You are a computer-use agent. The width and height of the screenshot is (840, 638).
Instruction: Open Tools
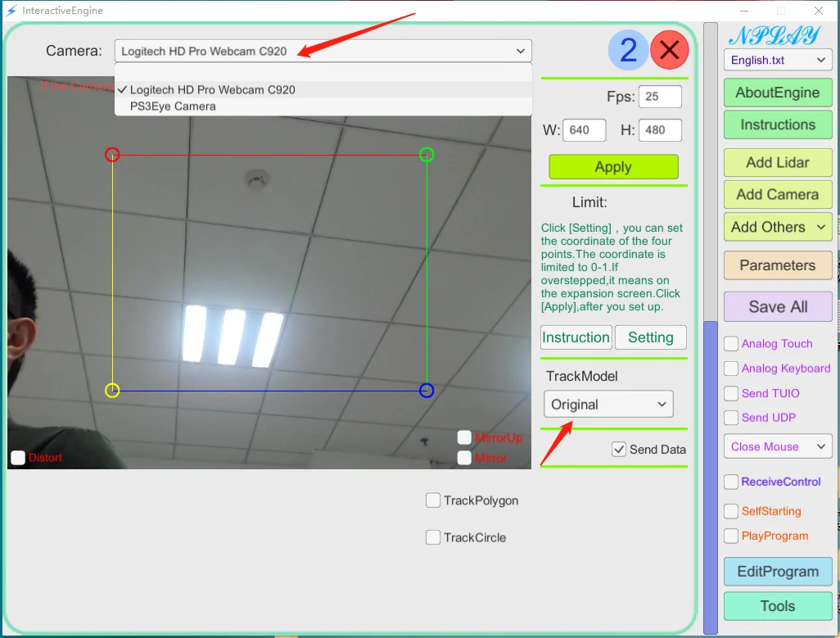(x=778, y=606)
